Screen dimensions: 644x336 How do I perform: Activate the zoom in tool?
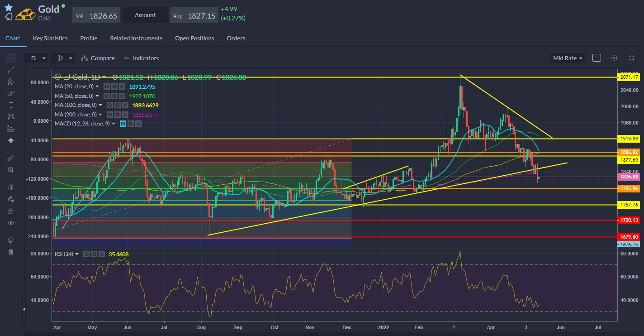point(11,169)
